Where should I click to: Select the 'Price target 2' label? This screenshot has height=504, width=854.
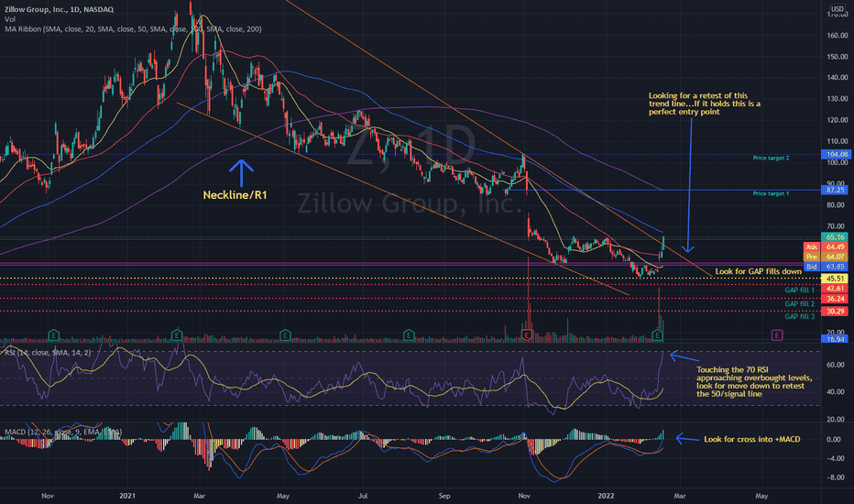(771, 158)
